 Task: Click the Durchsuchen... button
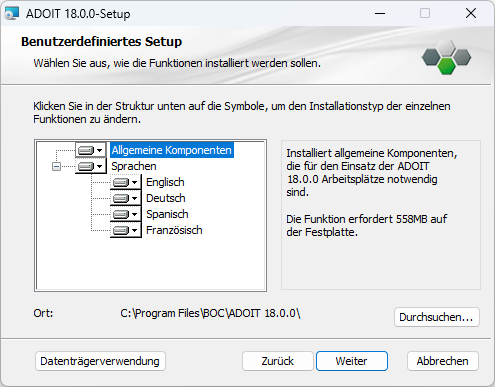click(x=437, y=317)
